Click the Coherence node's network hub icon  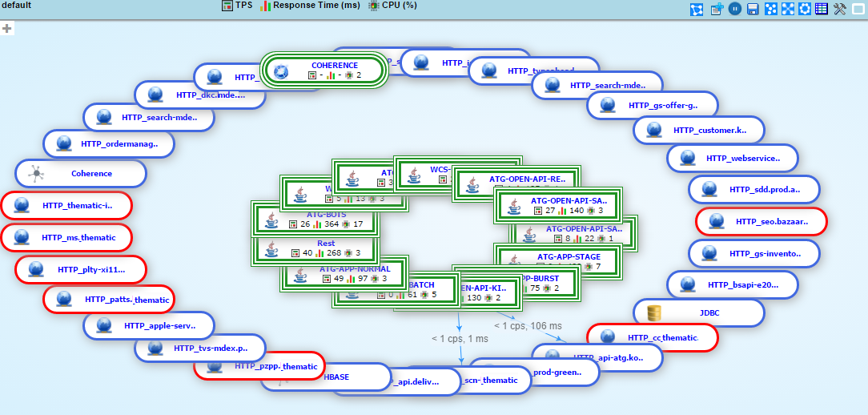point(37,174)
